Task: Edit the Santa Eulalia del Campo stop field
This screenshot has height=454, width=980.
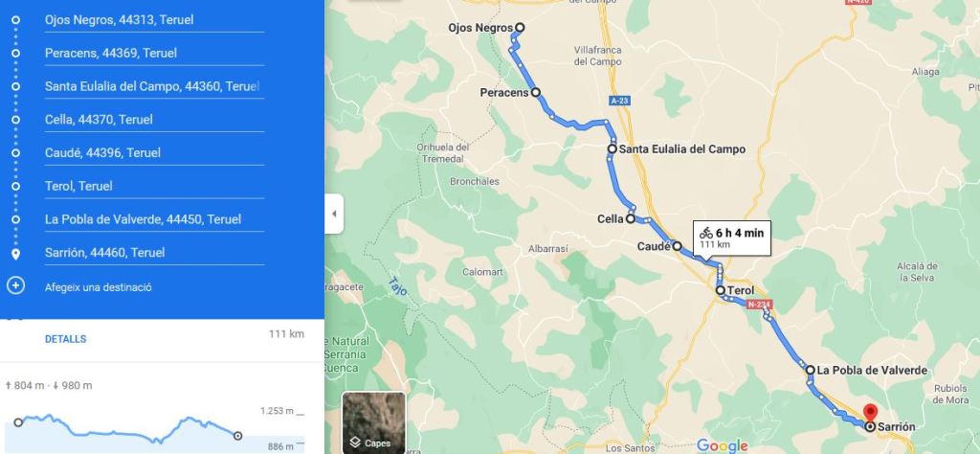Action: point(154,86)
